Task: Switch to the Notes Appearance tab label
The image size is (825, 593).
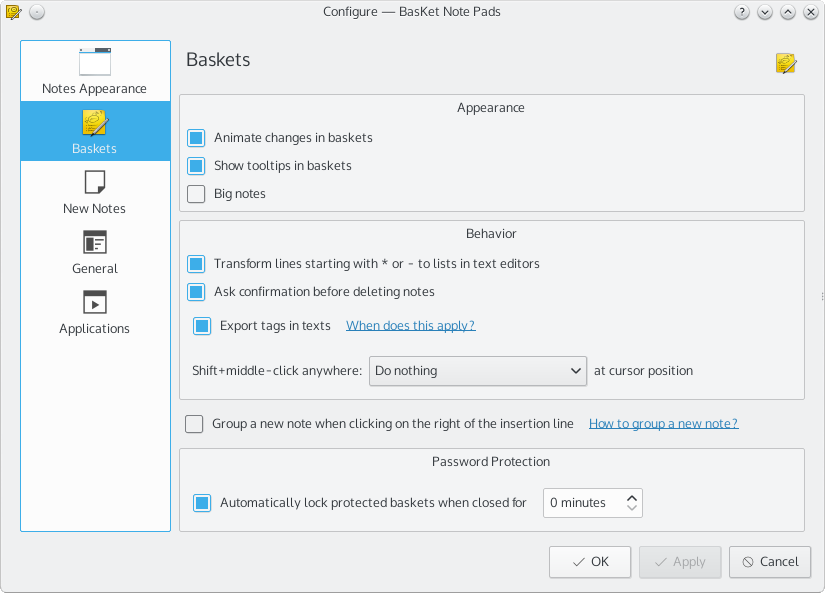Action: 94,89
